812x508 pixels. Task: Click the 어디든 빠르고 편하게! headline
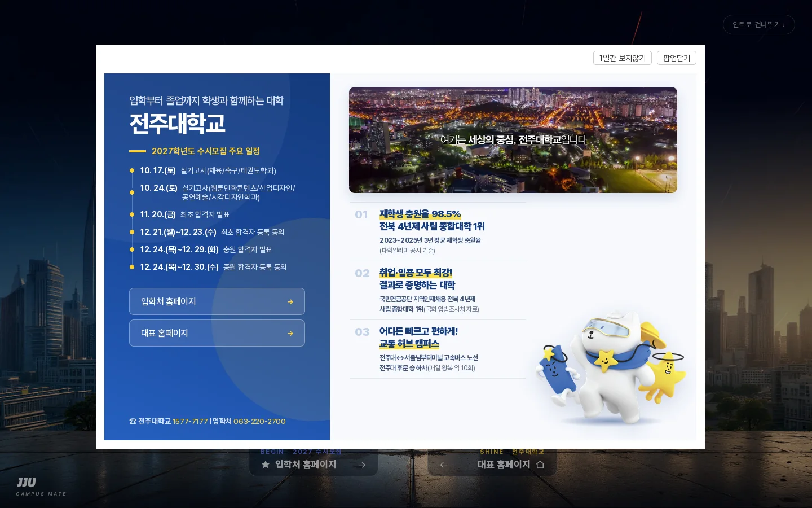[x=418, y=332]
